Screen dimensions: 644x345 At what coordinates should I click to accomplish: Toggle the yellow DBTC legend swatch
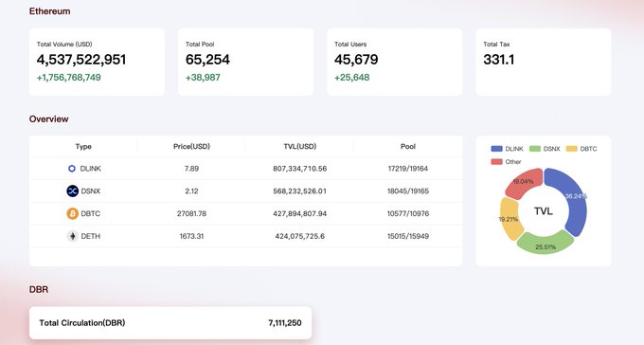click(x=571, y=149)
